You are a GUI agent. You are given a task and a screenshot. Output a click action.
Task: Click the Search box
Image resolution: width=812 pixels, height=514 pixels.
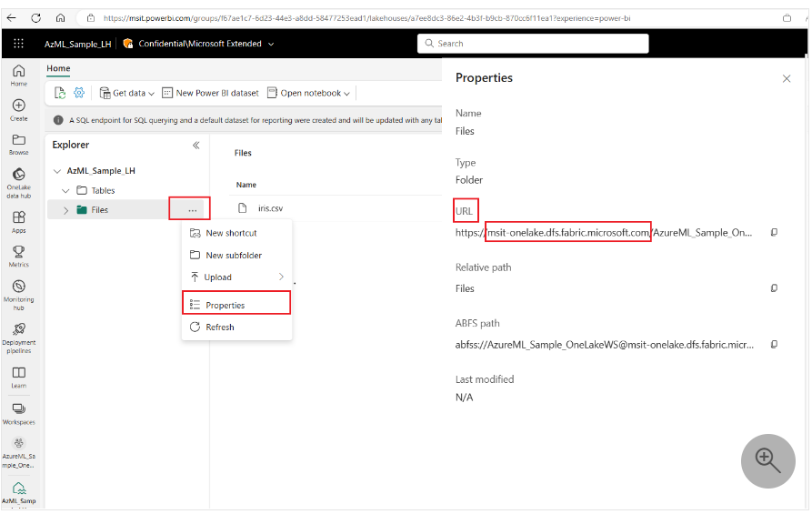pyautogui.click(x=533, y=44)
